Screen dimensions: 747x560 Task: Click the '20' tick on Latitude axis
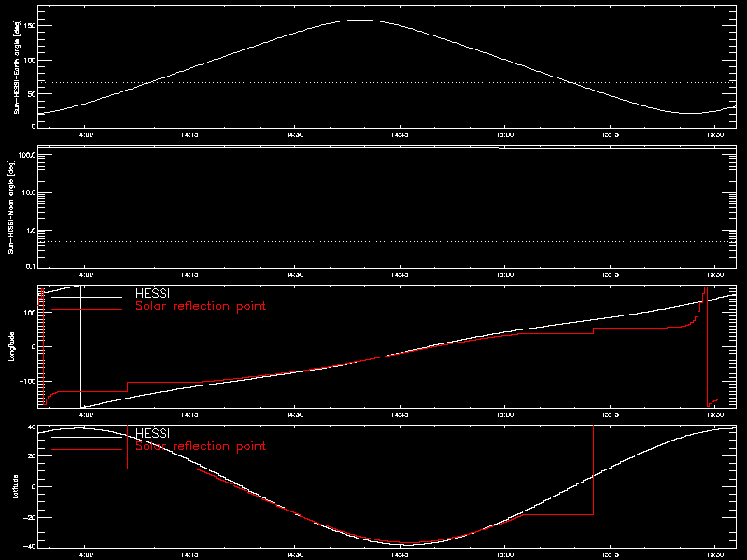(x=32, y=456)
